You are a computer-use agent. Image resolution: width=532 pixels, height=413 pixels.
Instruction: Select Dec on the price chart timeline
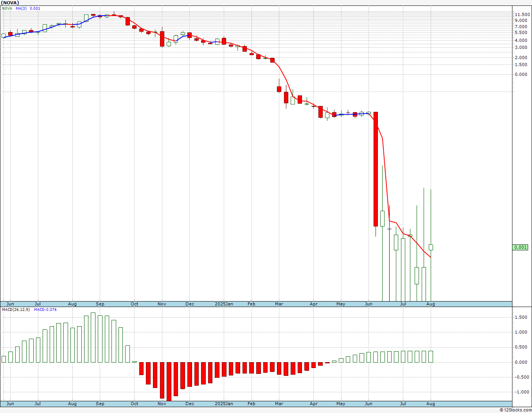[x=190, y=304]
